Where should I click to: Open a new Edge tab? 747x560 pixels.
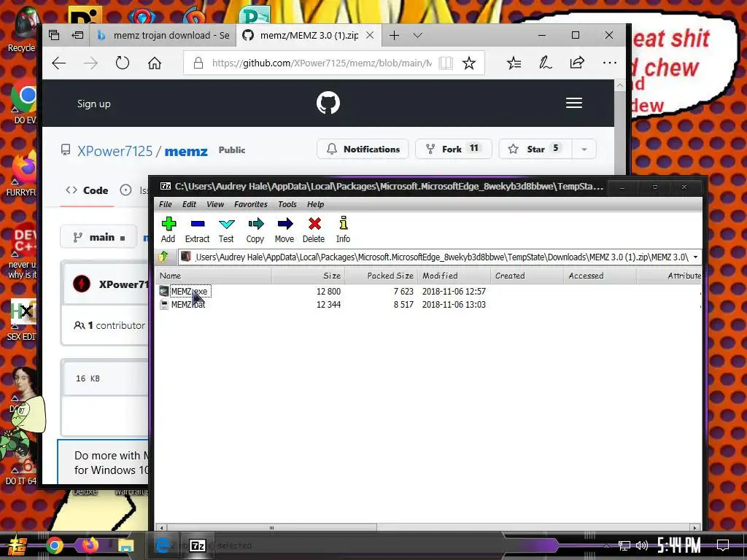(x=394, y=35)
